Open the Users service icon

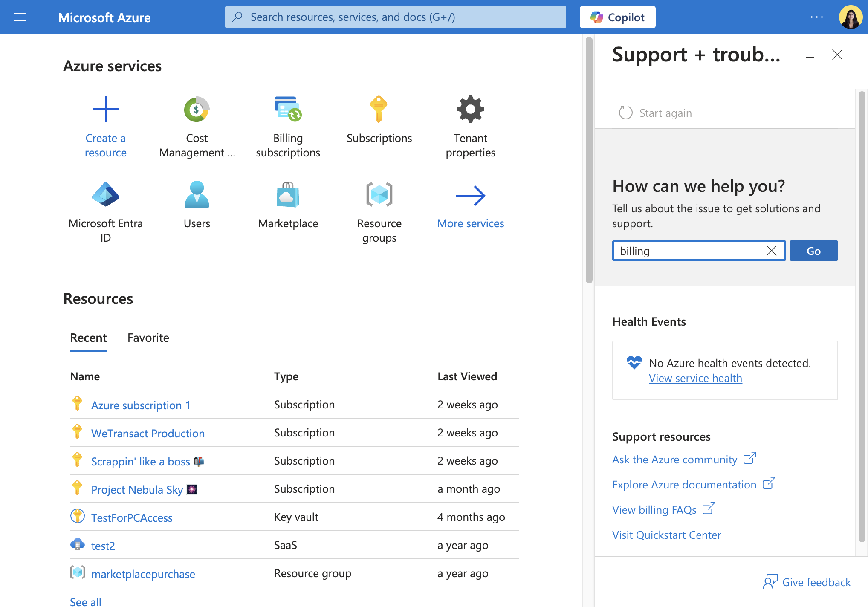point(197,194)
